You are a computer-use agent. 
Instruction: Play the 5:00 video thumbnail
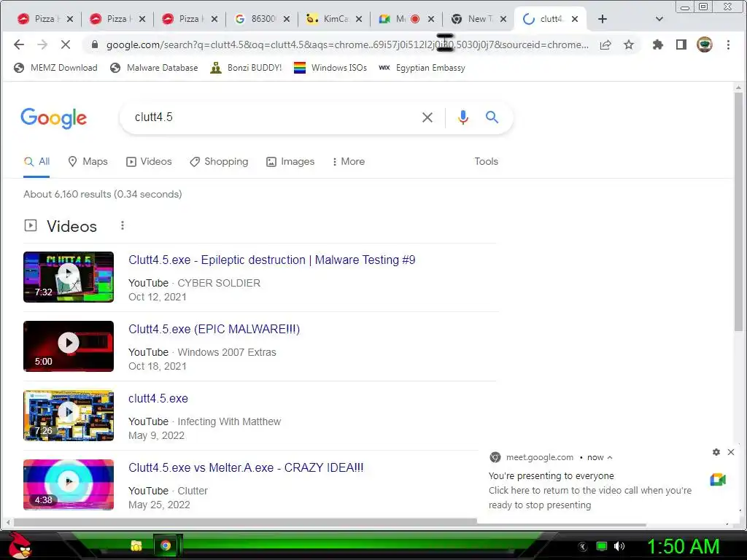point(69,346)
